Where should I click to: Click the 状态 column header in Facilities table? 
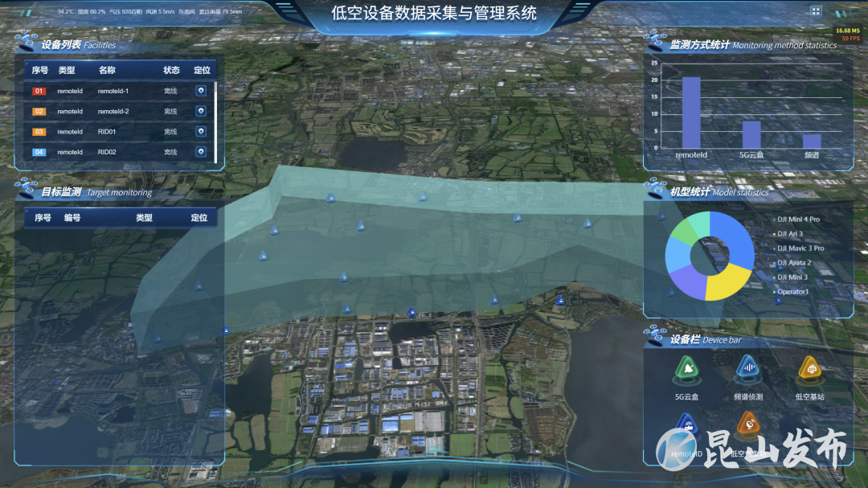(171, 70)
